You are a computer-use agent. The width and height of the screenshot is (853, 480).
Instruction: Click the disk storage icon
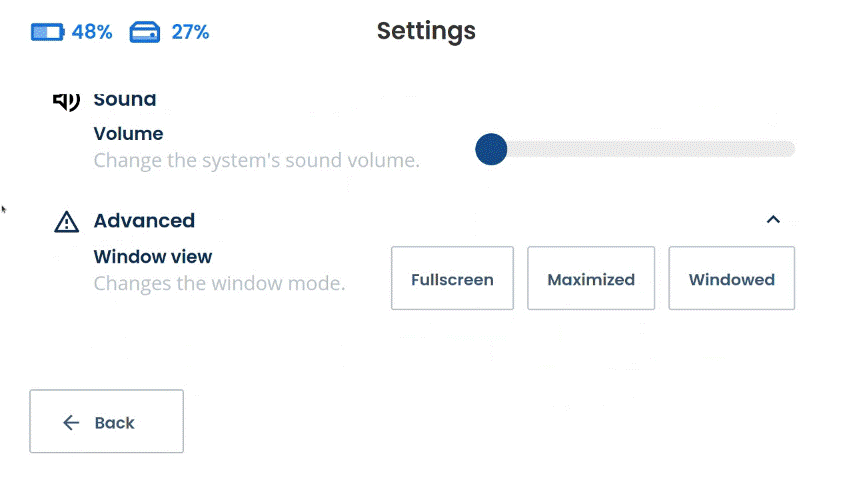click(145, 32)
